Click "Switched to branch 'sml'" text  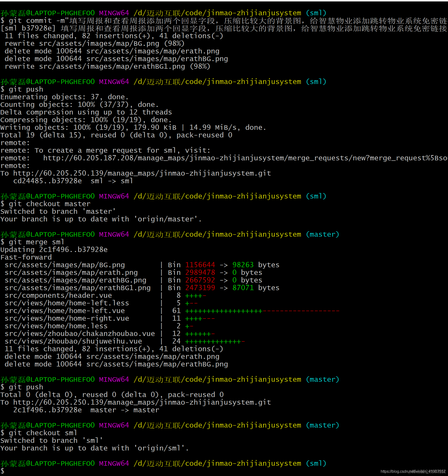[52, 440]
